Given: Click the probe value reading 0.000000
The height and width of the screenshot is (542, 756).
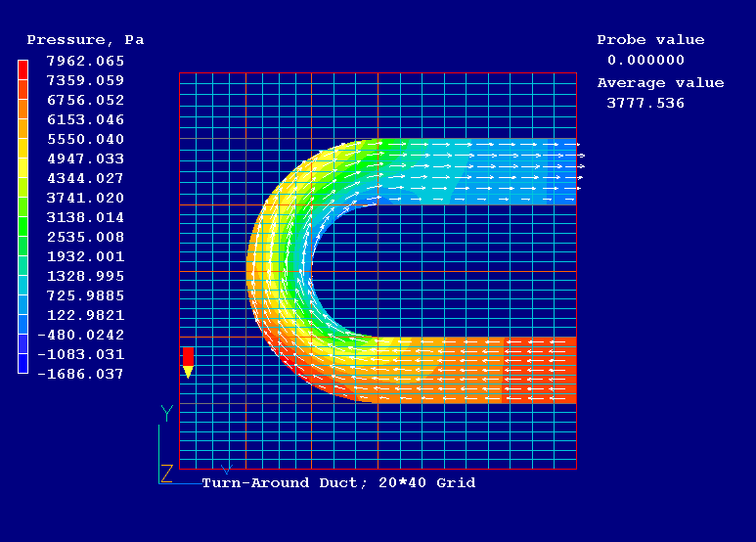Looking at the screenshot, I should 645,60.
